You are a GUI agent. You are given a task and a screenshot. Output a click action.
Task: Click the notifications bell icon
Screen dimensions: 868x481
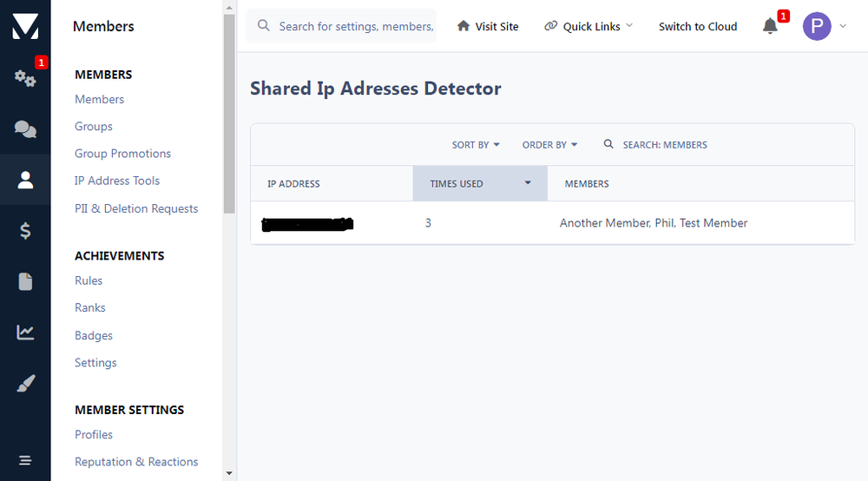pyautogui.click(x=770, y=26)
